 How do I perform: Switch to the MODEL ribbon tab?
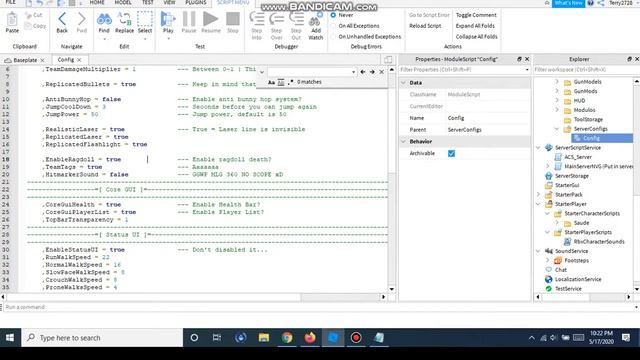point(123,2)
